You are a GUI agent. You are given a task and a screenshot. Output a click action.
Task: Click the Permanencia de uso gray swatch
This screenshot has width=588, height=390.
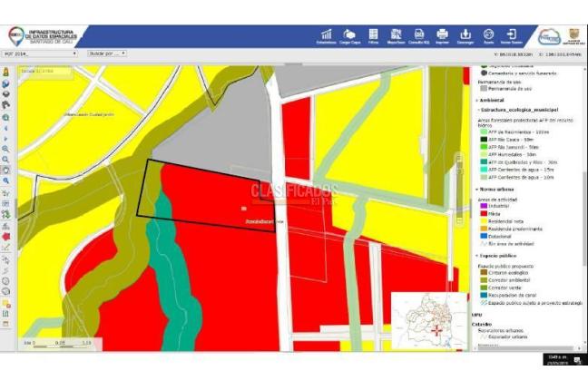point(484,89)
